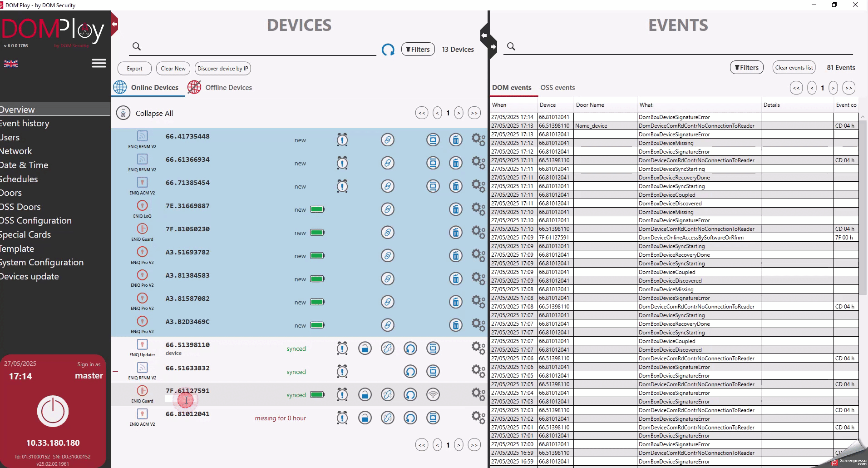This screenshot has height=468, width=868.
Task: Click broken-link uncouple icon for device 7F.61127591
Action: pos(388,395)
